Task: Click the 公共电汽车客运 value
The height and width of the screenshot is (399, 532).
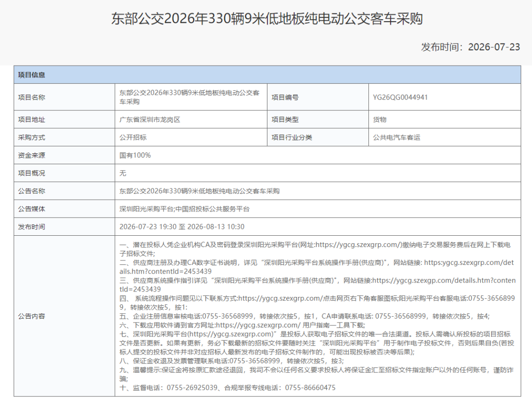Action: pyautogui.click(x=397, y=137)
